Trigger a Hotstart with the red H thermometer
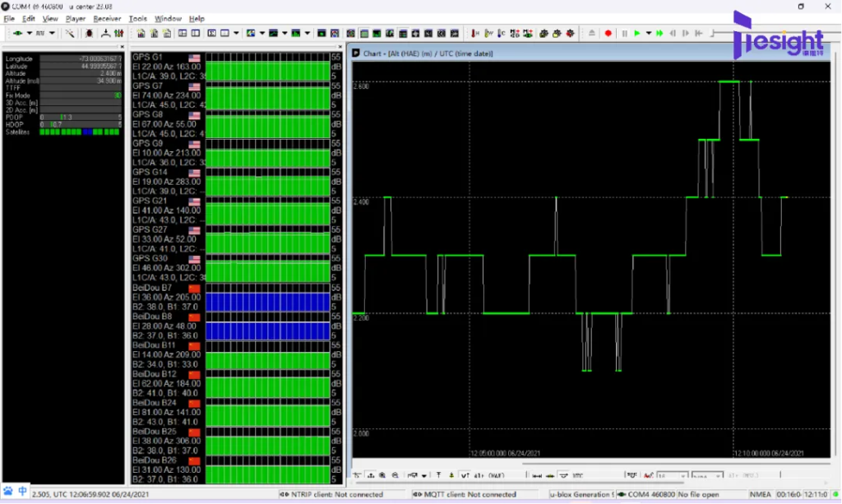842x504 pixels. 474,33
